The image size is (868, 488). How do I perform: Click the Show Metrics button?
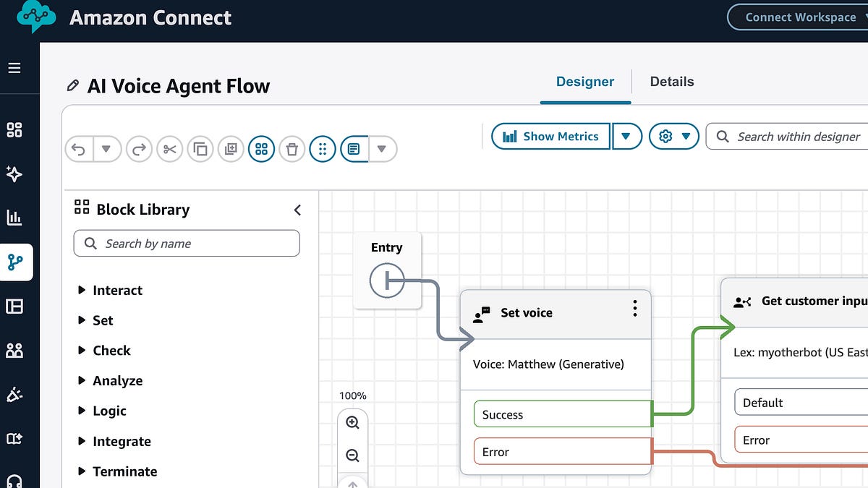pos(551,136)
